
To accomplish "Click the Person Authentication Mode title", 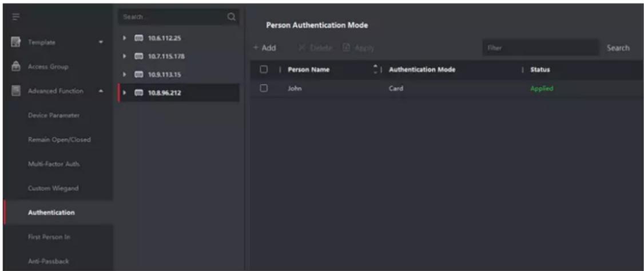I will click(x=317, y=26).
